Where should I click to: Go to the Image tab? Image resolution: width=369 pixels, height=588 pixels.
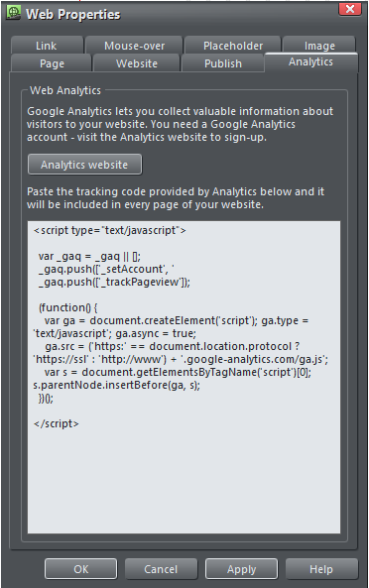pos(319,46)
